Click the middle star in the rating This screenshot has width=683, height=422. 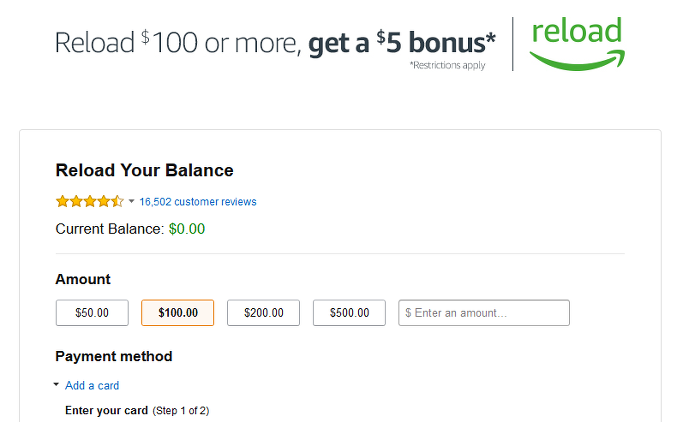point(90,201)
